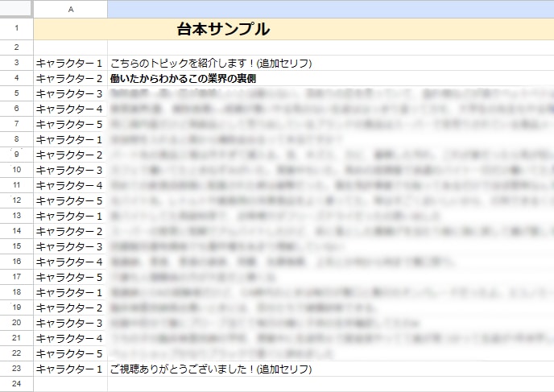Click キャラクター５ cell in row 22
Image resolution: width=554 pixels, height=392 pixels.
(71, 353)
